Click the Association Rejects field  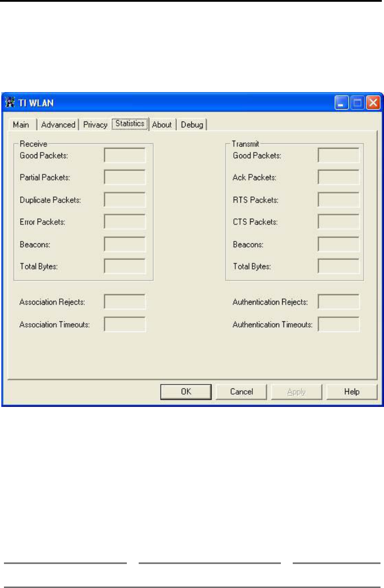pyautogui.click(x=125, y=302)
